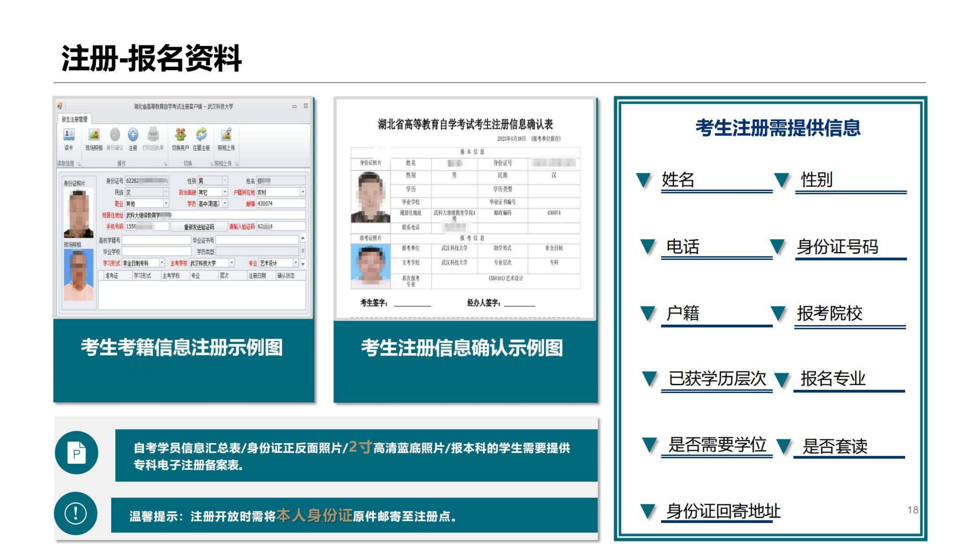Click the 打印回执单 printer icon

pos(153,135)
